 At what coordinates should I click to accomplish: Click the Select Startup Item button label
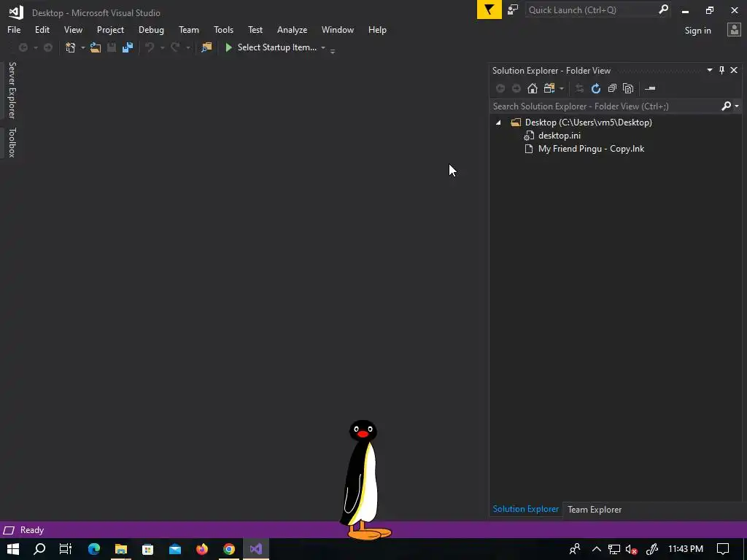click(276, 47)
